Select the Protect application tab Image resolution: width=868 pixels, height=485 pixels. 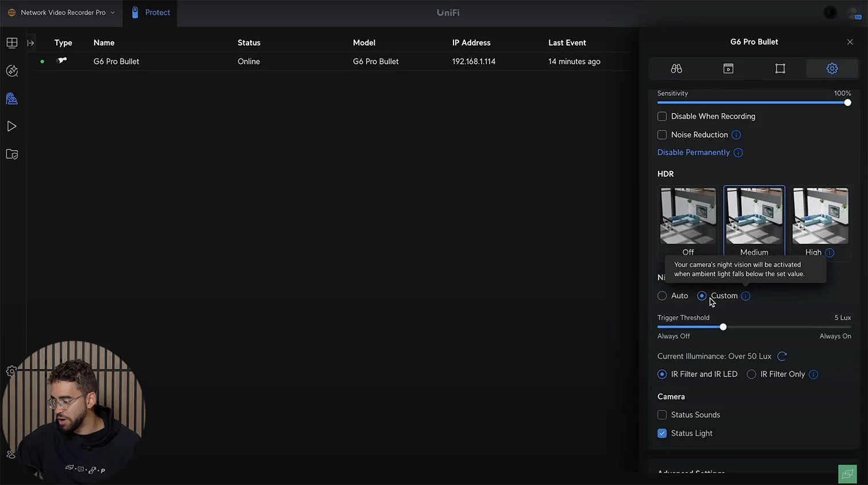(x=150, y=13)
